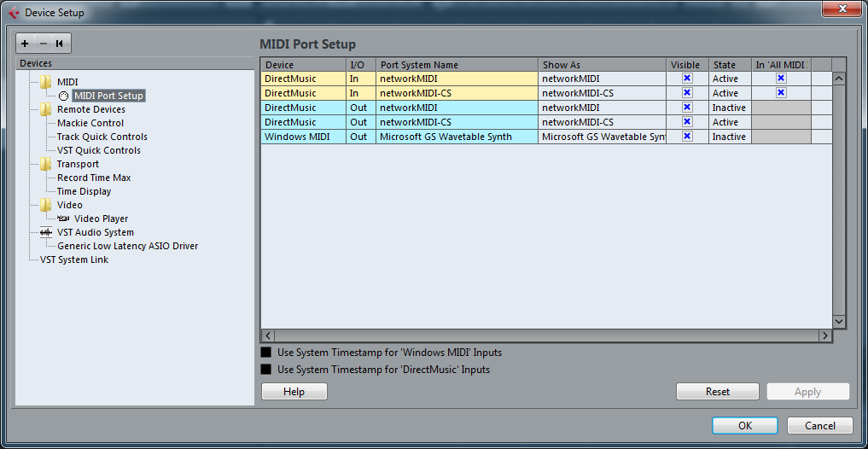The height and width of the screenshot is (449, 868).
Task: Enable system timestamp for 'Windows MIDI' inputs
Action: 266,353
